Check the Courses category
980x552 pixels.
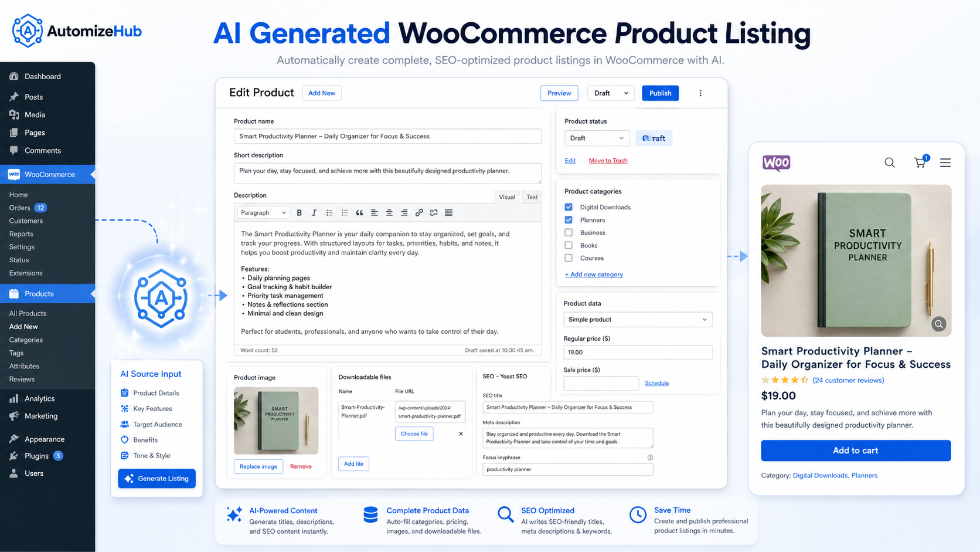click(x=569, y=258)
